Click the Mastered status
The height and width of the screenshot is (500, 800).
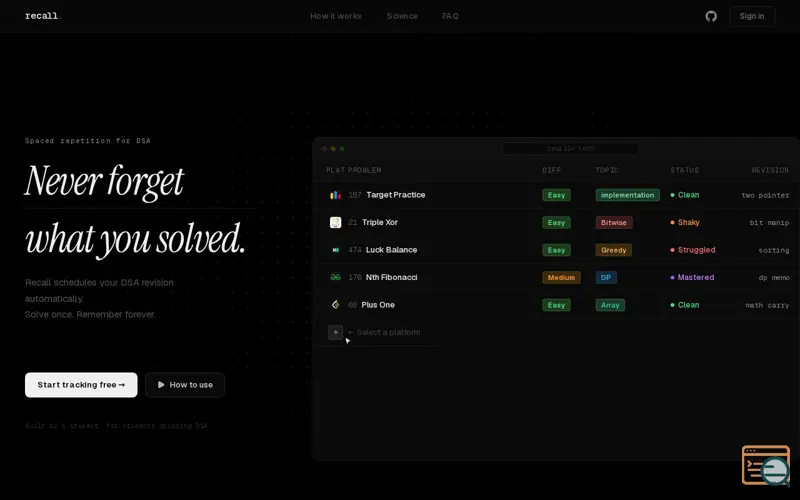[x=692, y=277]
